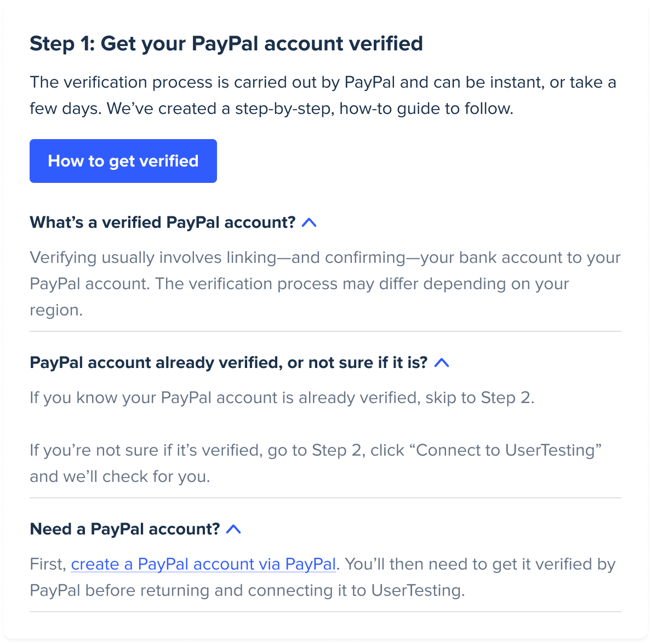Collapse 'PayPal account already verified' heading text
The height and width of the screenshot is (644, 651).
(x=228, y=363)
